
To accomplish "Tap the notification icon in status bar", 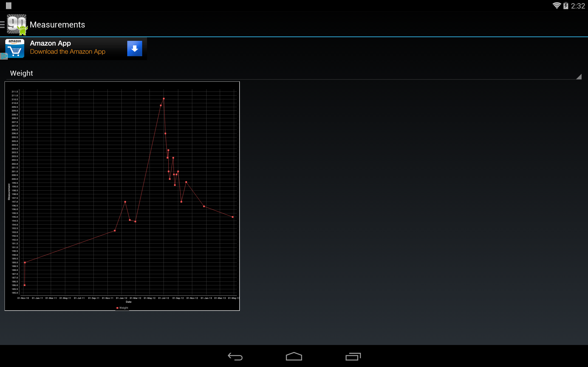I will pos(8,6).
